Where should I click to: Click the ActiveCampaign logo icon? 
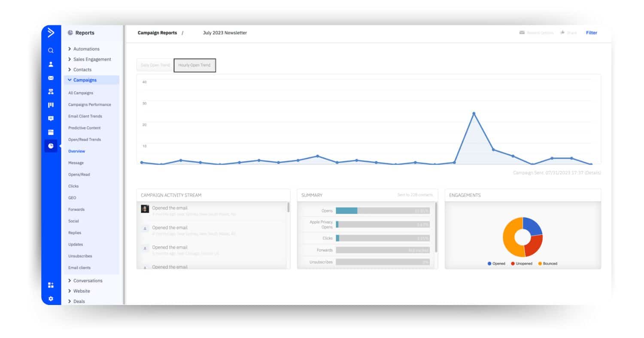click(x=51, y=33)
